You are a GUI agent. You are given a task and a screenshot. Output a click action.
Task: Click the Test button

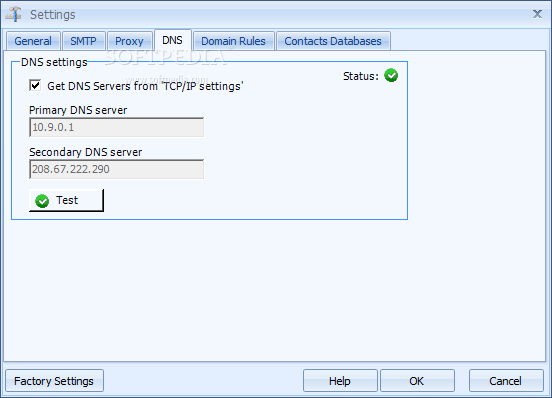click(67, 200)
